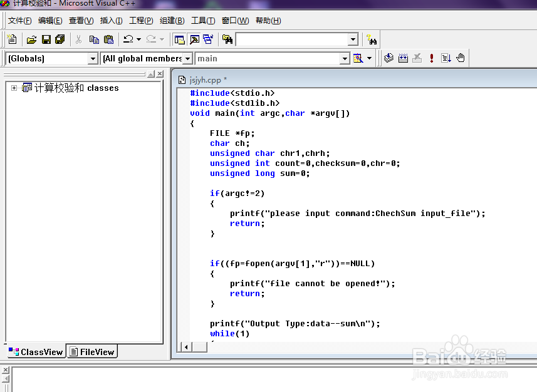The width and height of the screenshot is (537, 392).
Task: Click the jsjyh.cpp document icon
Action: (182, 80)
